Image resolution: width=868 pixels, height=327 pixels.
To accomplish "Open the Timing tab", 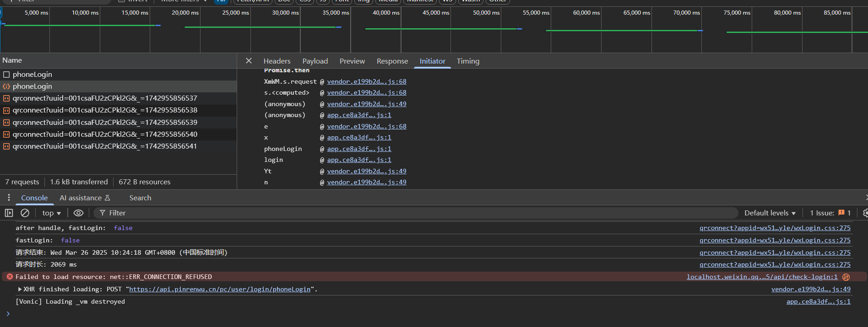I will pos(467,61).
